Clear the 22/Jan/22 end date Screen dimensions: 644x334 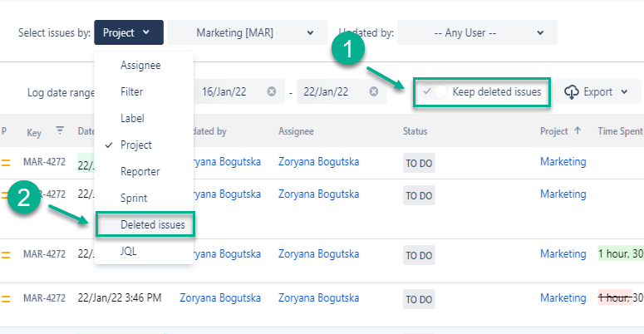click(x=374, y=91)
